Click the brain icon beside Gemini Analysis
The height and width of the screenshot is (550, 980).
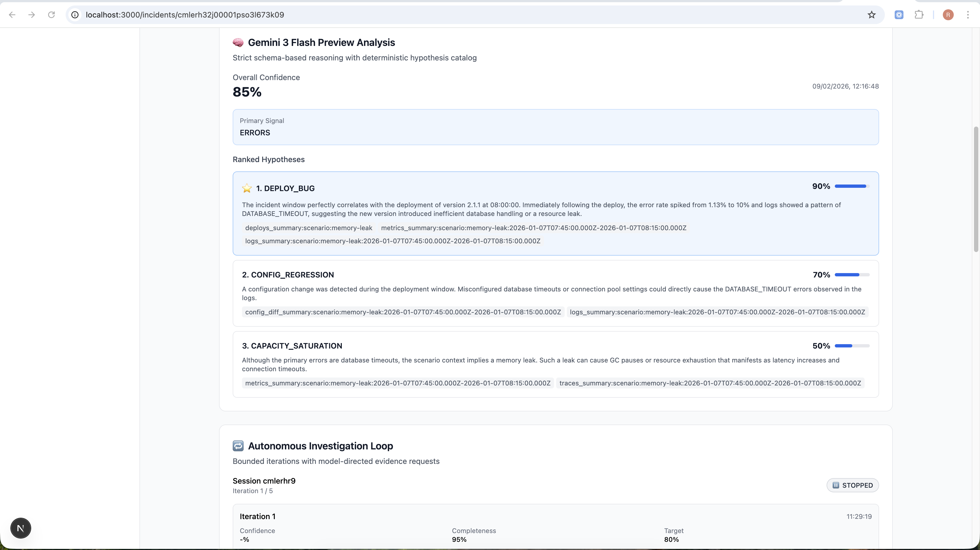(238, 43)
